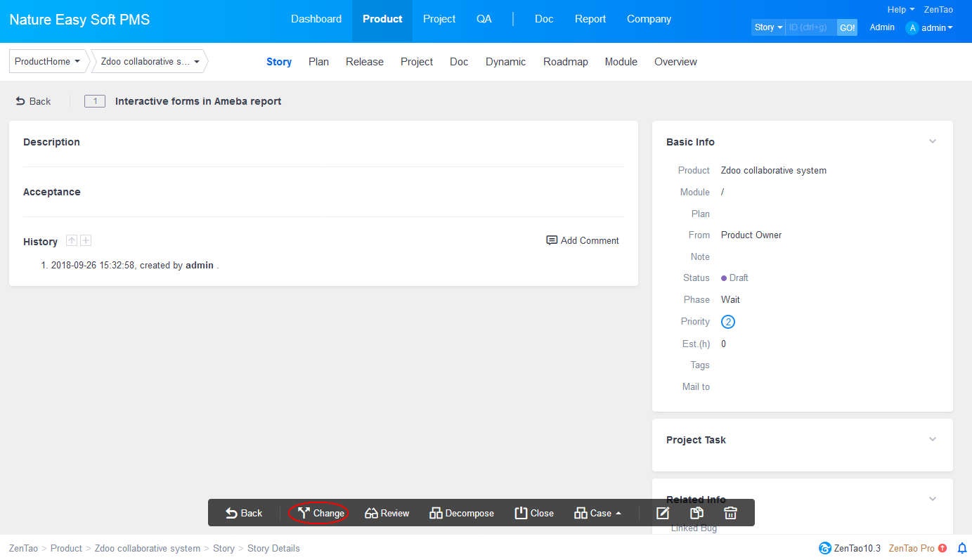The height and width of the screenshot is (560, 972).
Task: Expand all history entries with the plus icon
Action: pyautogui.click(x=86, y=241)
